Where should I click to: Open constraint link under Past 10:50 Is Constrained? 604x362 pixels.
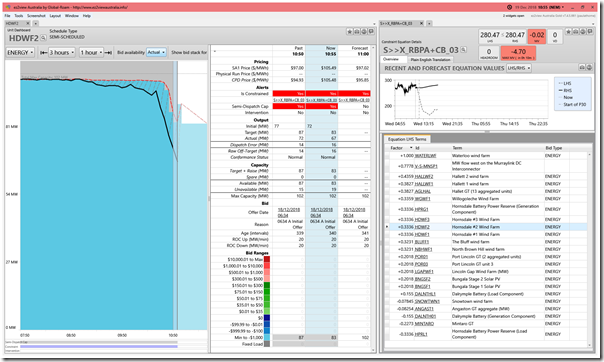click(289, 100)
